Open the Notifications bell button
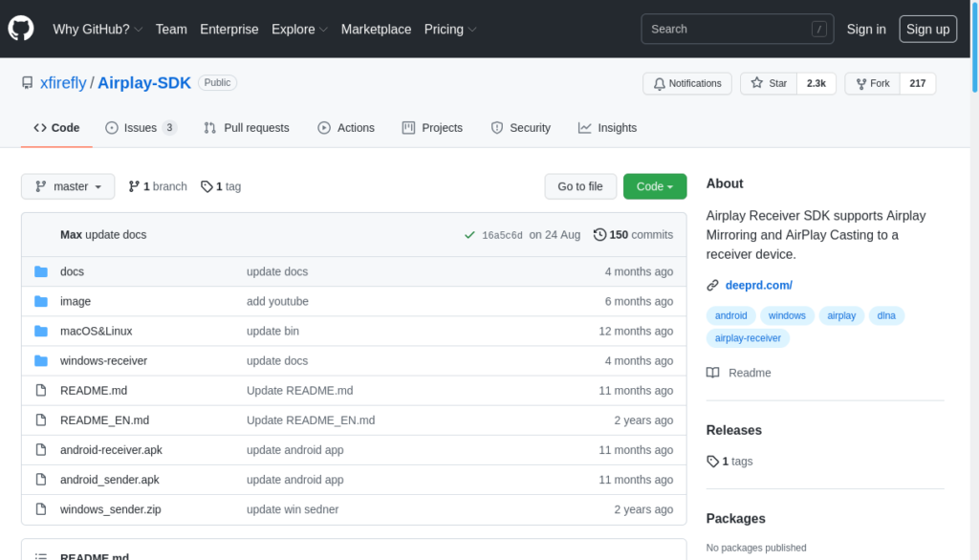 point(687,84)
